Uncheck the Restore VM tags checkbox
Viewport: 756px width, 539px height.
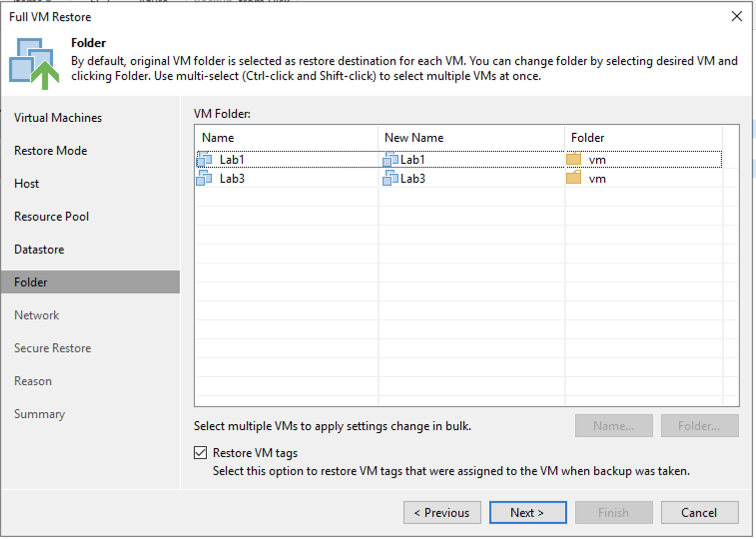click(x=200, y=453)
